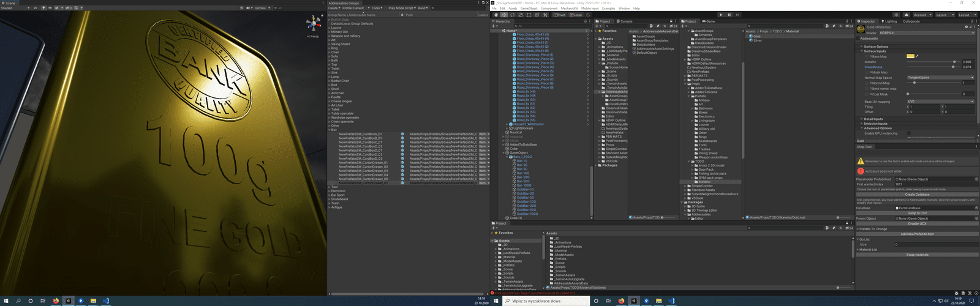Screen dimensions: 980x306
Task: Open the Base UV mapping dropdown
Action: [941, 102]
